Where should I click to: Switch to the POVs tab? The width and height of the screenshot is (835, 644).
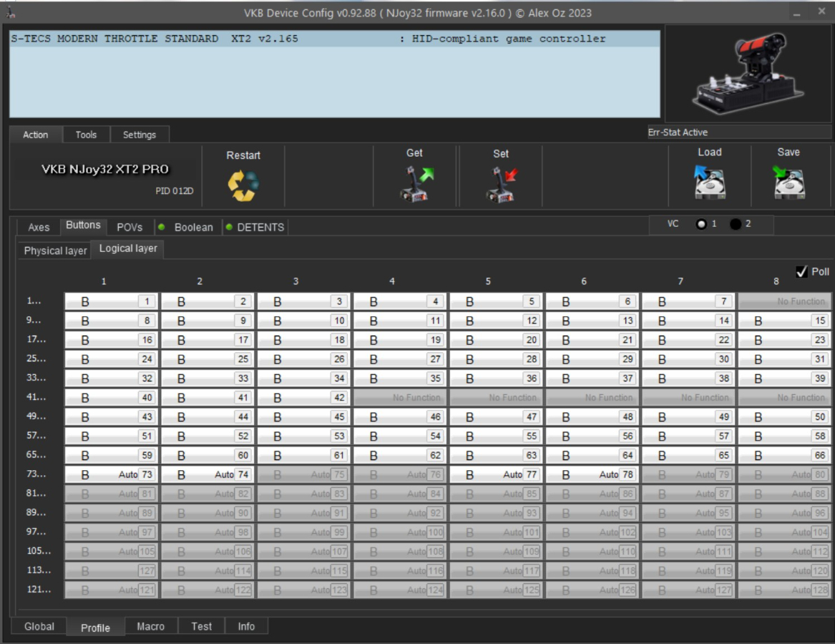pyautogui.click(x=130, y=228)
